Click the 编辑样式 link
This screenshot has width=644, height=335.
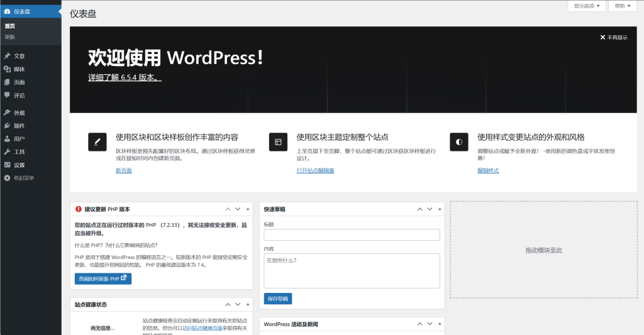pos(488,170)
